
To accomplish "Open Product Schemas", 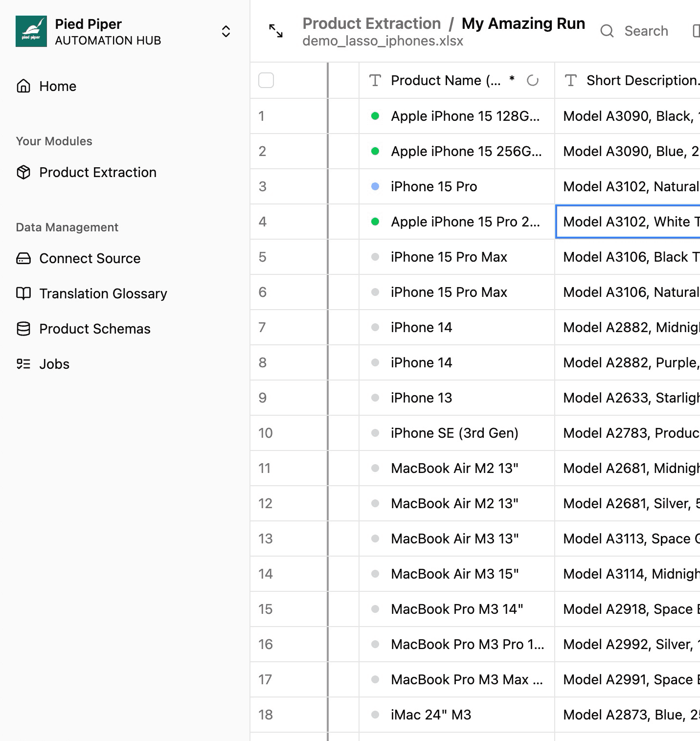I will [94, 329].
